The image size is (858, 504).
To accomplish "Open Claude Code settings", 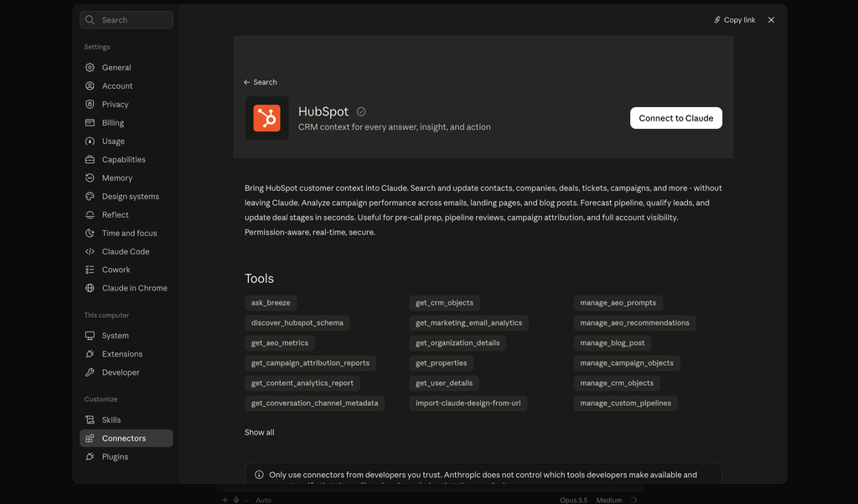I will click(x=127, y=251).
